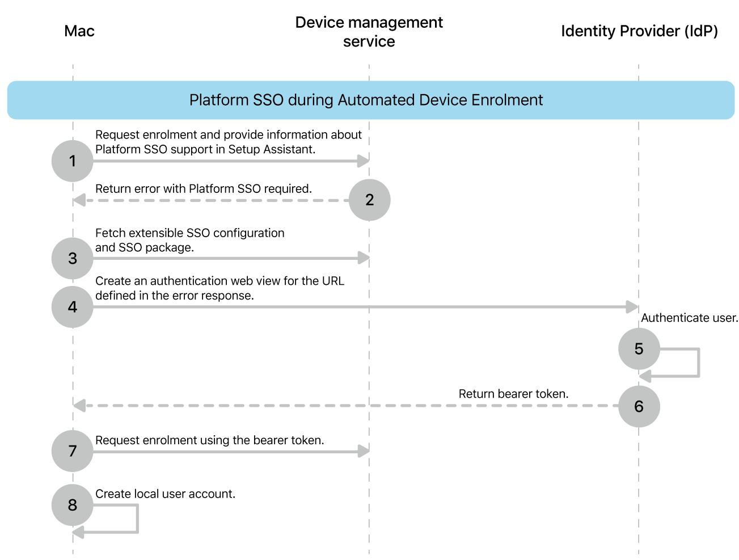Click the blue Platform SSO banner
The width and height of the screenshot is (739, 560).
click(x=369, y=100)
